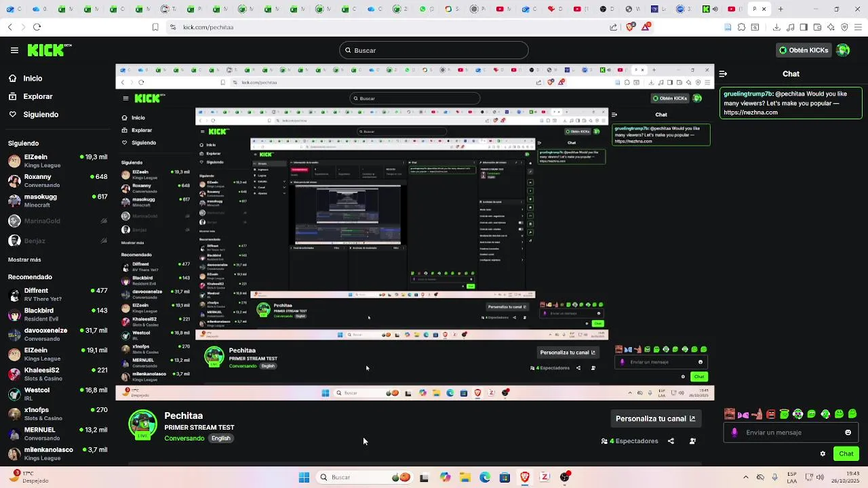This screenshot has width=868, height=488.
Task: Open the new browser tab button
Action: [781, 9]
